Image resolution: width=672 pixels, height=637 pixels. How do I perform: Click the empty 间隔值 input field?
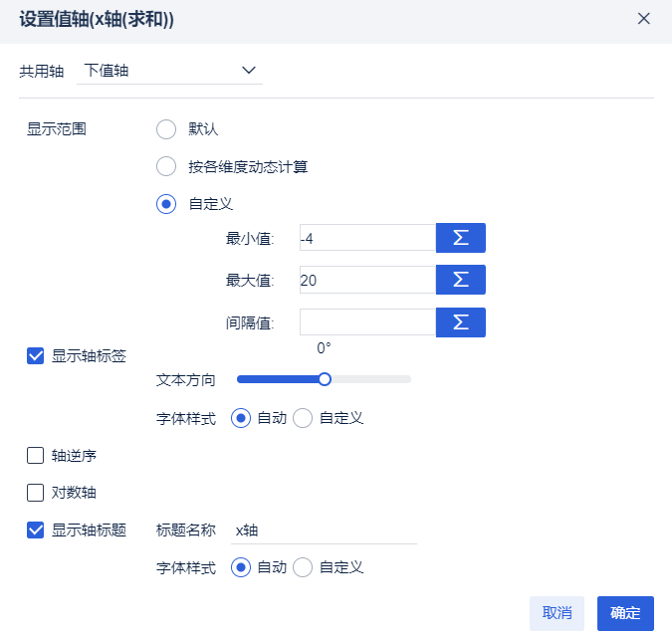coord(367,322)
